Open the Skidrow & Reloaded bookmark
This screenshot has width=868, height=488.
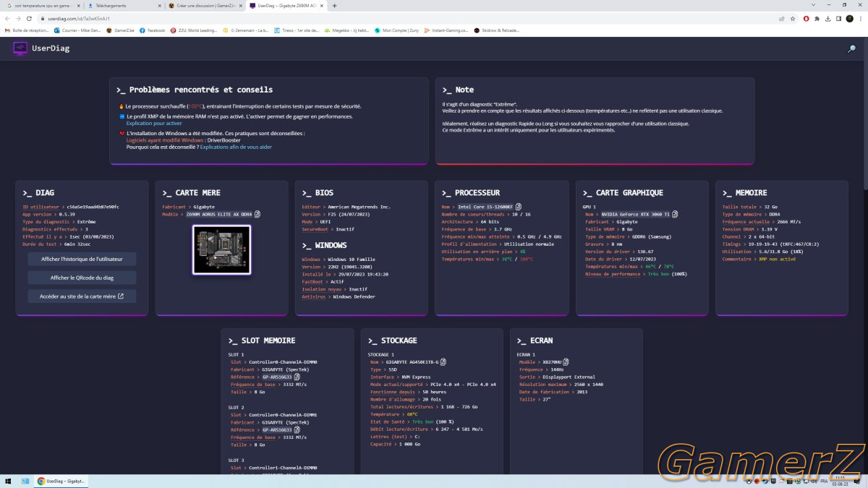click(498, 30)
